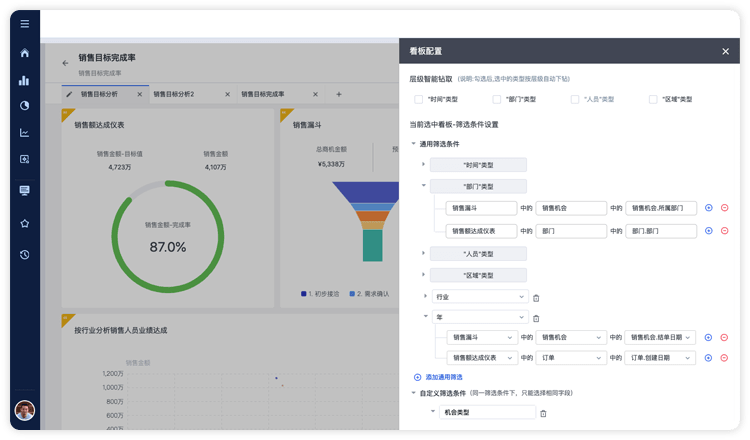Open the 订单 dropdown

coord(571,358)
